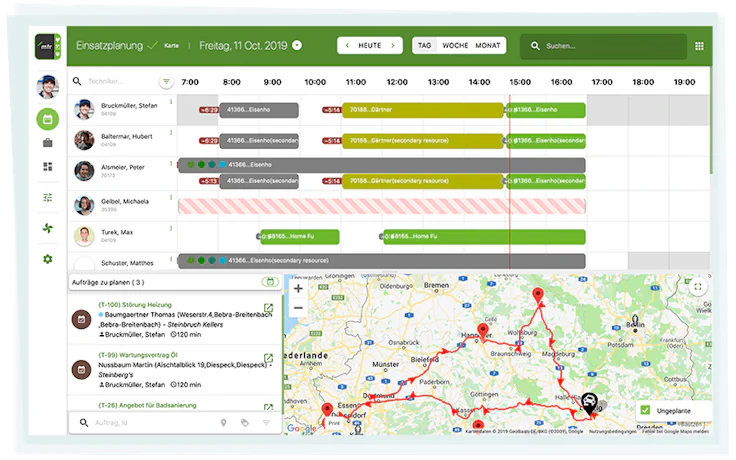The height and width of the screenshot is (460, 736).
Task: Click the mfr app logo
Action: (48, 46)
